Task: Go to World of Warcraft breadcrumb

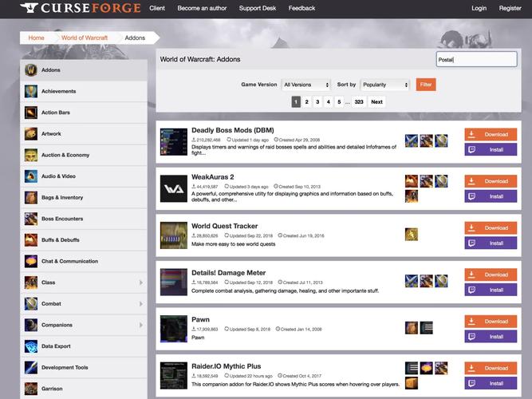Action: (x=85, y=38)
